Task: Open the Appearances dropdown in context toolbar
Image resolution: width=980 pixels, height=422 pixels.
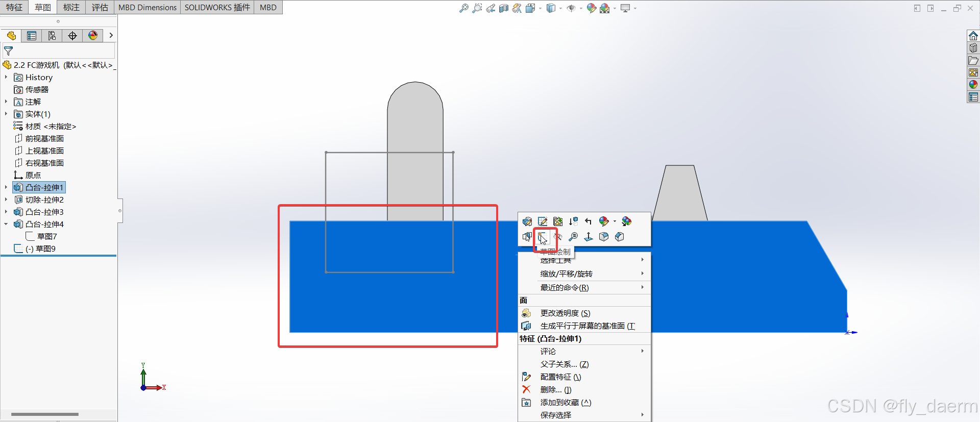Action: 615,221
